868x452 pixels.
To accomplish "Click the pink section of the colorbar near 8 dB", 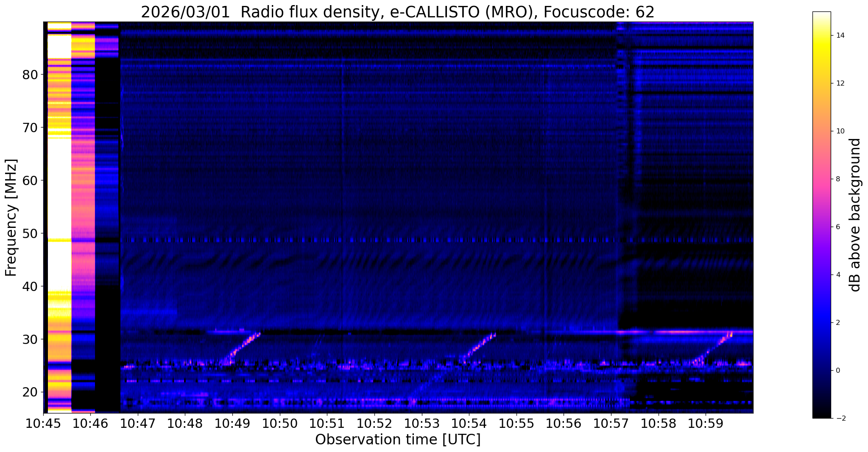I will click(x=821, y=179).
